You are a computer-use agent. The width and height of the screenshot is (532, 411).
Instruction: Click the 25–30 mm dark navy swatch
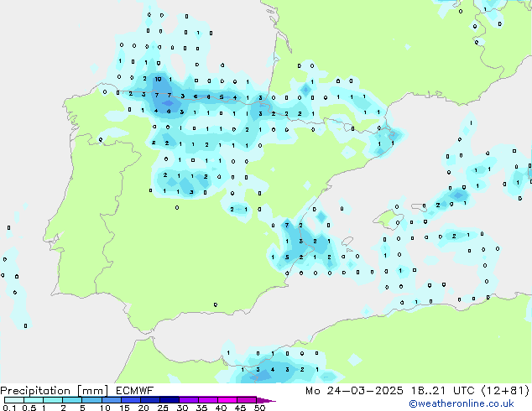170,400
